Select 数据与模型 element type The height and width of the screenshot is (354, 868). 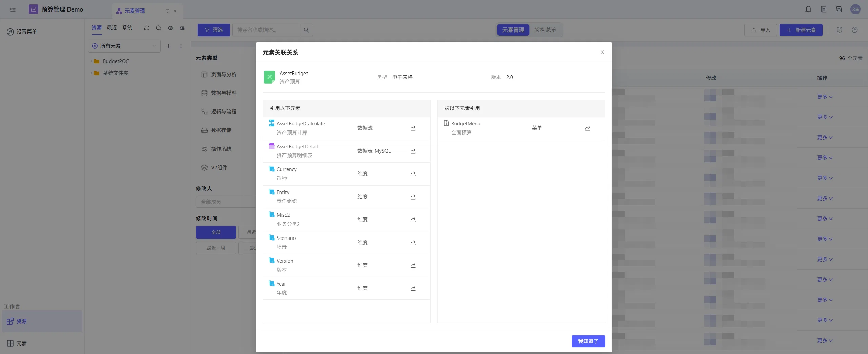(x=219, y=93)
